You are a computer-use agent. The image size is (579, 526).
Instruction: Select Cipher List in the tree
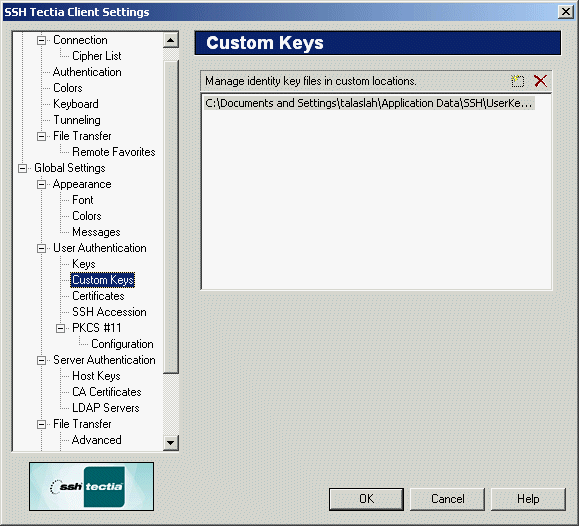pyautogui.click(x=97, y=56)
